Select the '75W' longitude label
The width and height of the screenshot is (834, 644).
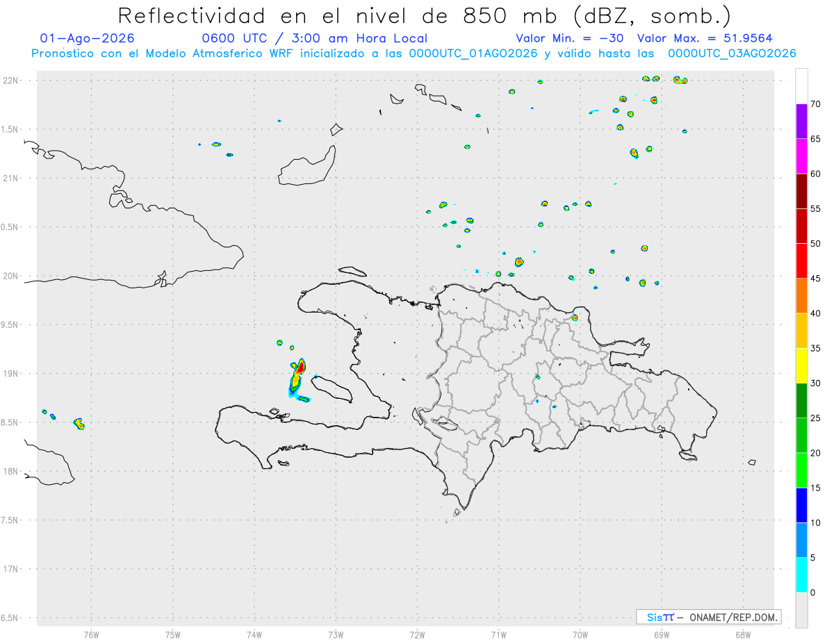pyautogui.click(x=172, y=634)
